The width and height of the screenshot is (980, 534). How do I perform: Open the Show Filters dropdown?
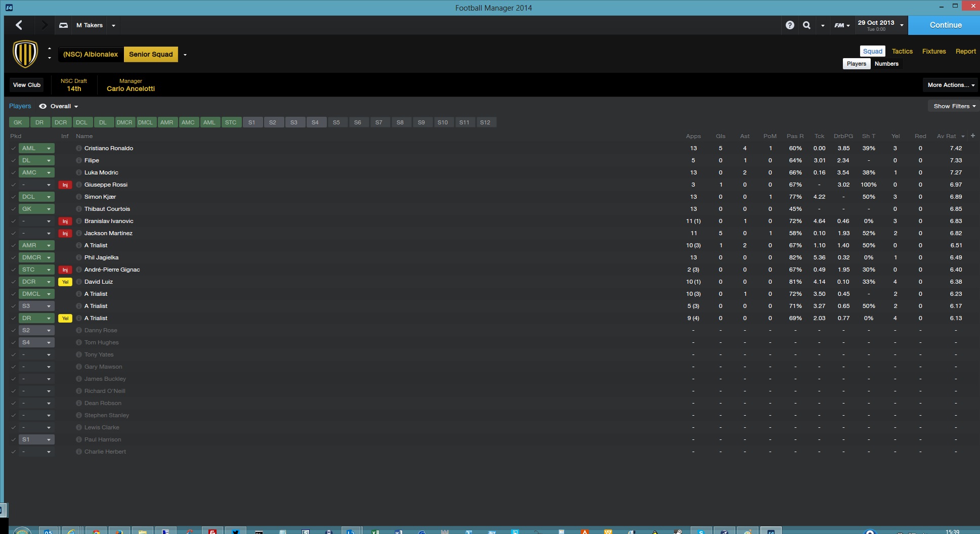[x=954, y=106]
